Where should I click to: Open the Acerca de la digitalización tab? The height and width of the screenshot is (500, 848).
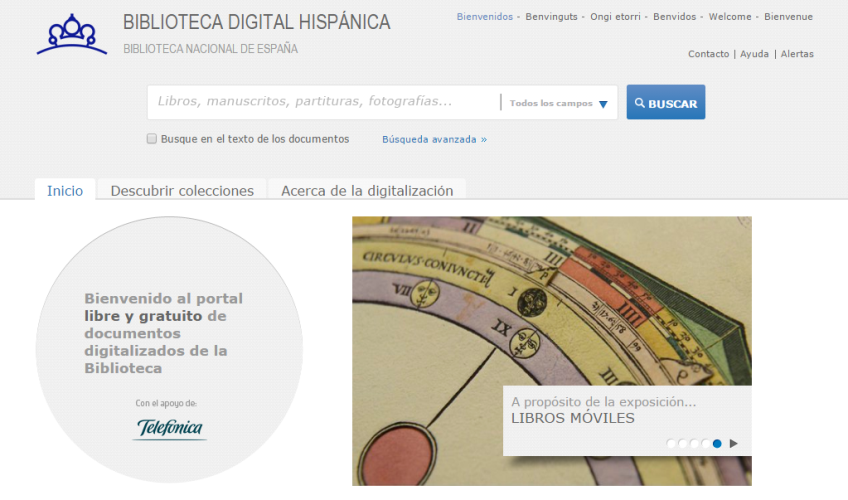pos(367,190)
